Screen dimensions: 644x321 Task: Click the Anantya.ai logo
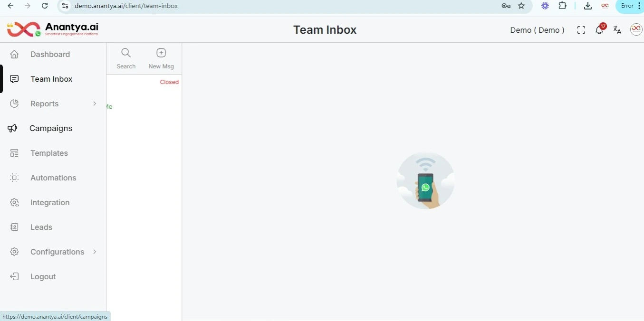[x=53, y=29]
